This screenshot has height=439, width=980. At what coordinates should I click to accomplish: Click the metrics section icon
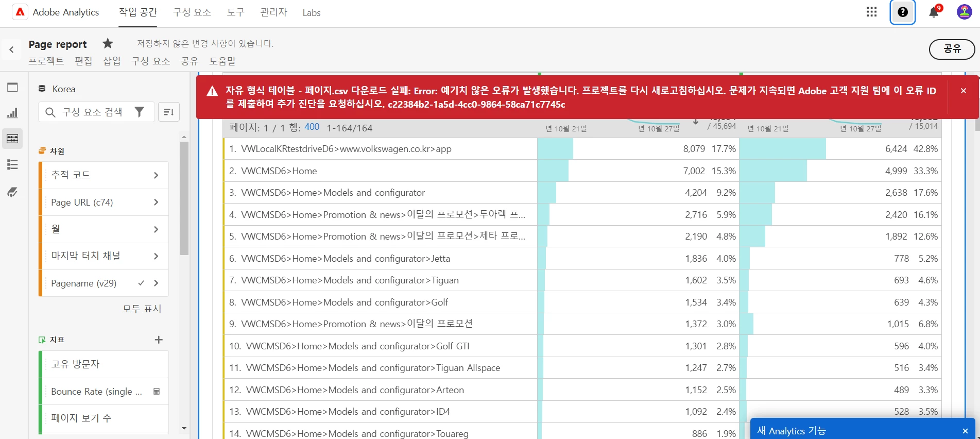point(42,340)
